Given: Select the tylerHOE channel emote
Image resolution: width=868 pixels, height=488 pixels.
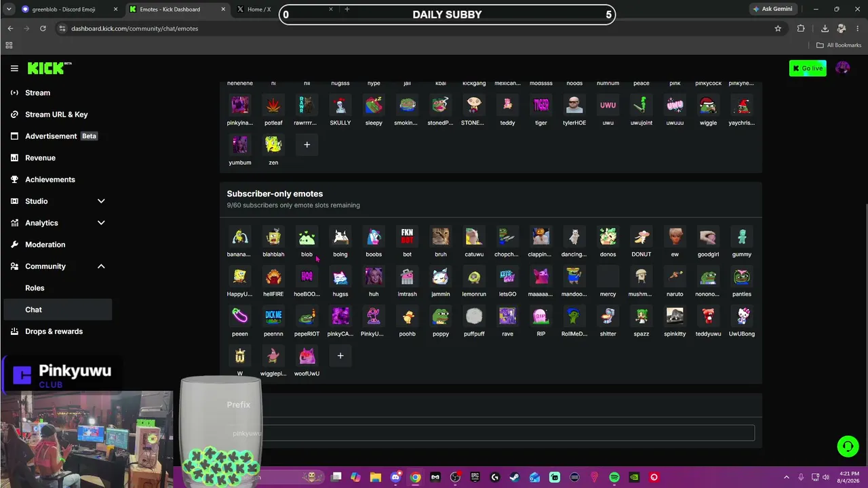Looking at the screenshot, I should click(574, 105).
